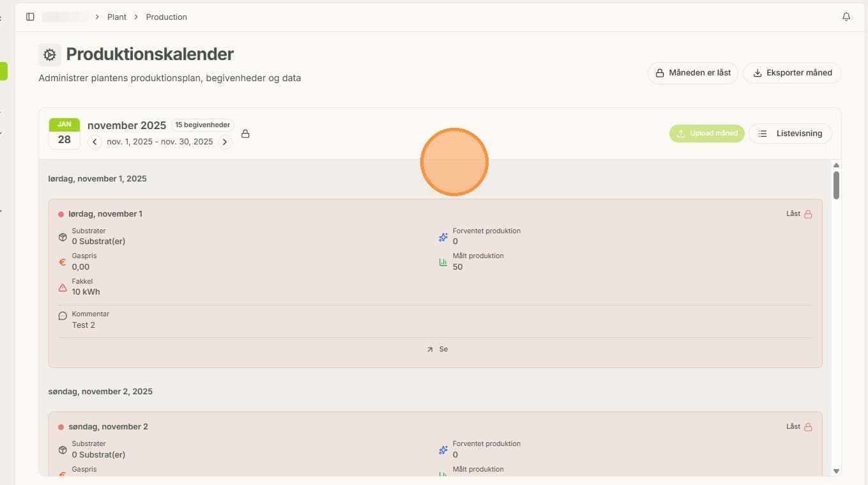
Task: Go to the next month with right chevron
Action: (225, 142)
